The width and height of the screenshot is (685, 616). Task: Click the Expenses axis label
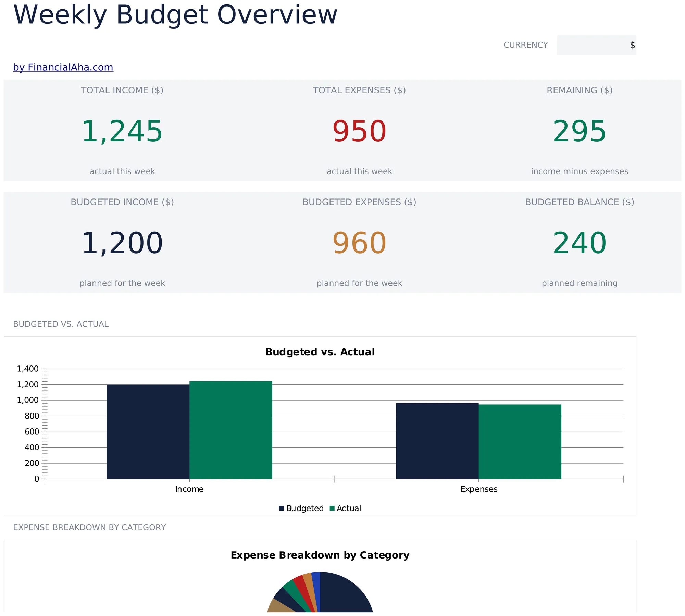(x=479, y=489)
